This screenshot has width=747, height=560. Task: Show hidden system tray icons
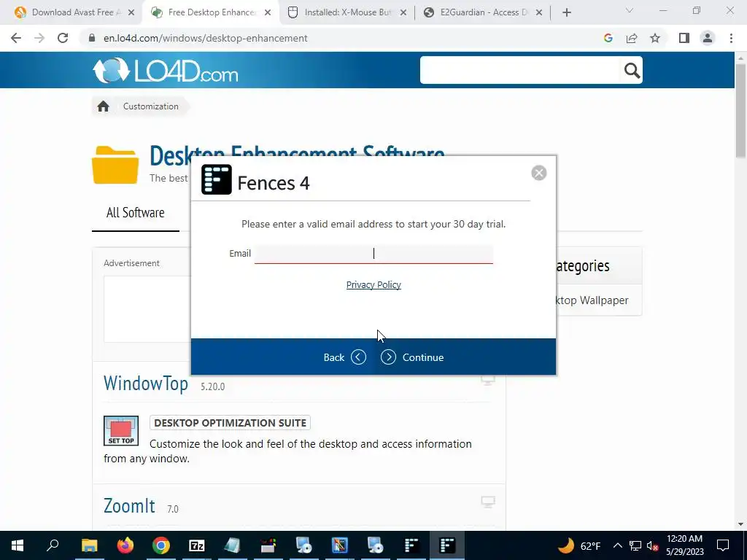[x=617, y=545]
